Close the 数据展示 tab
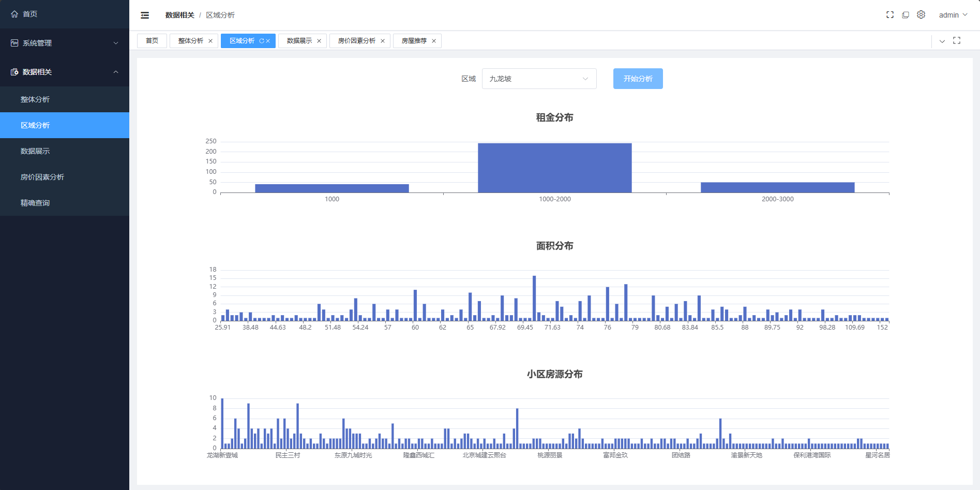 pyautogui.click(x=319, y=41)
